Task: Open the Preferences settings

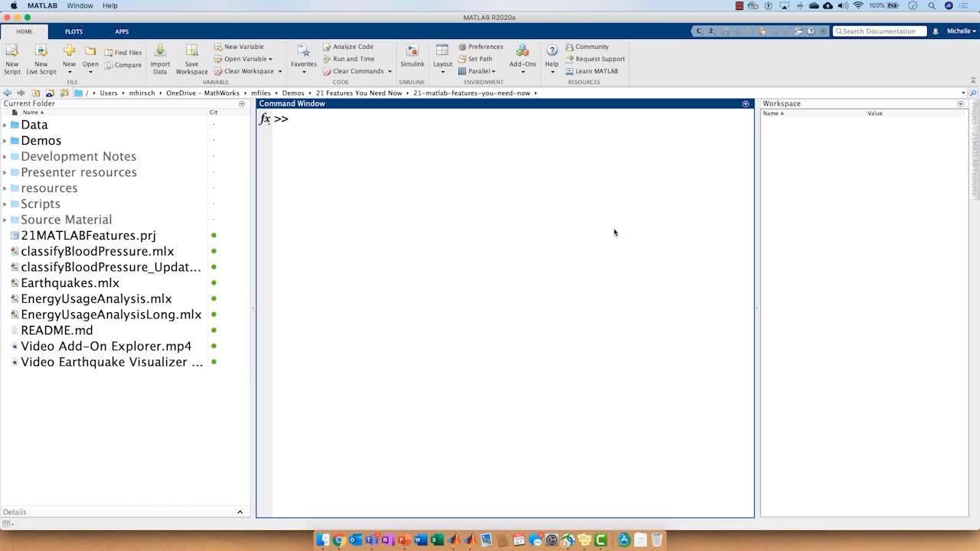Action: coord(481,47)
